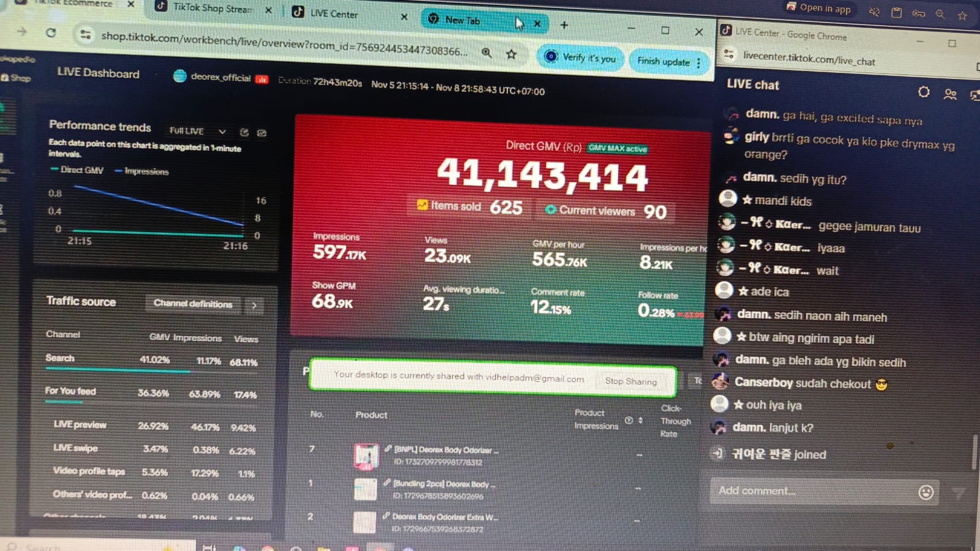Toggle the bookmark star in the address bar
980x551 pixels.
(512, 54)
